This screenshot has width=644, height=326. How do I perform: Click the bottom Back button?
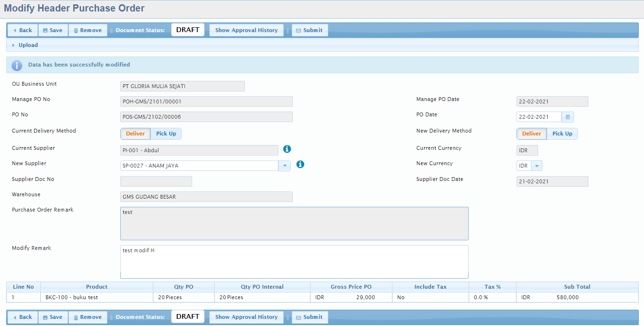click(x=23, y=317)
